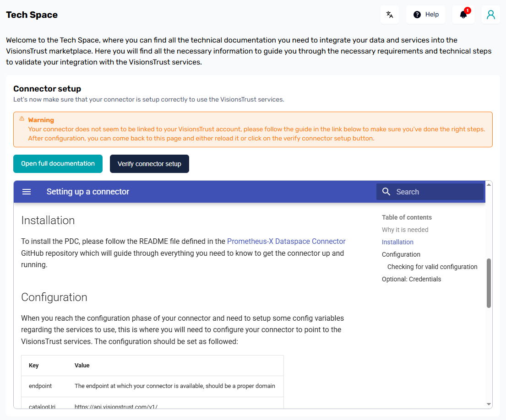Click the Help button

[x=426, y=15]
